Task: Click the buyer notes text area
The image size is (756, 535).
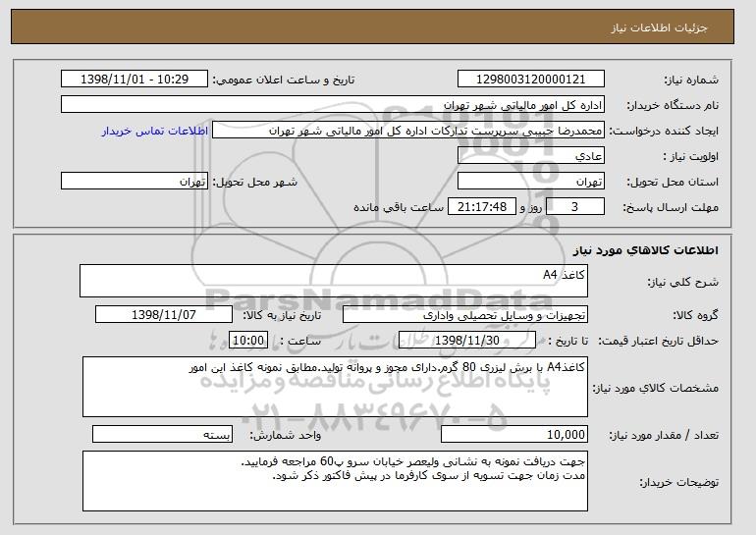Action: pyautogui.click(x=335, y=481)
